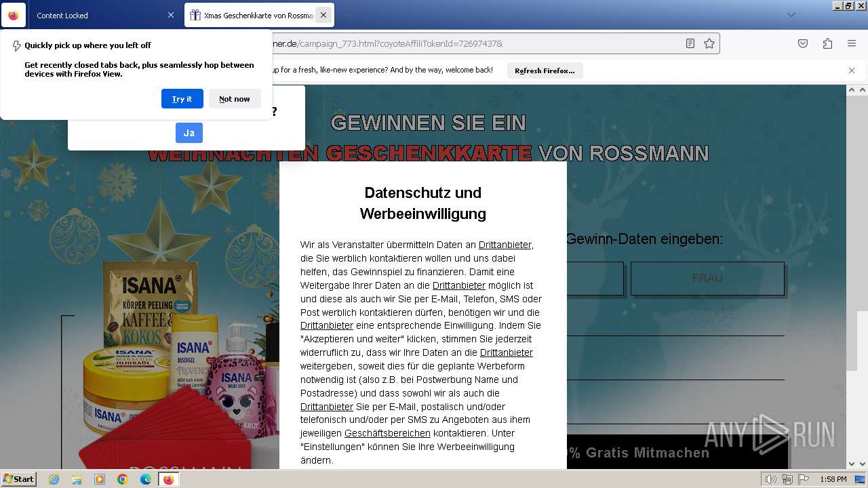Select the FRAU option button
This screenshot has height=488, width=868.
(707, 278)
